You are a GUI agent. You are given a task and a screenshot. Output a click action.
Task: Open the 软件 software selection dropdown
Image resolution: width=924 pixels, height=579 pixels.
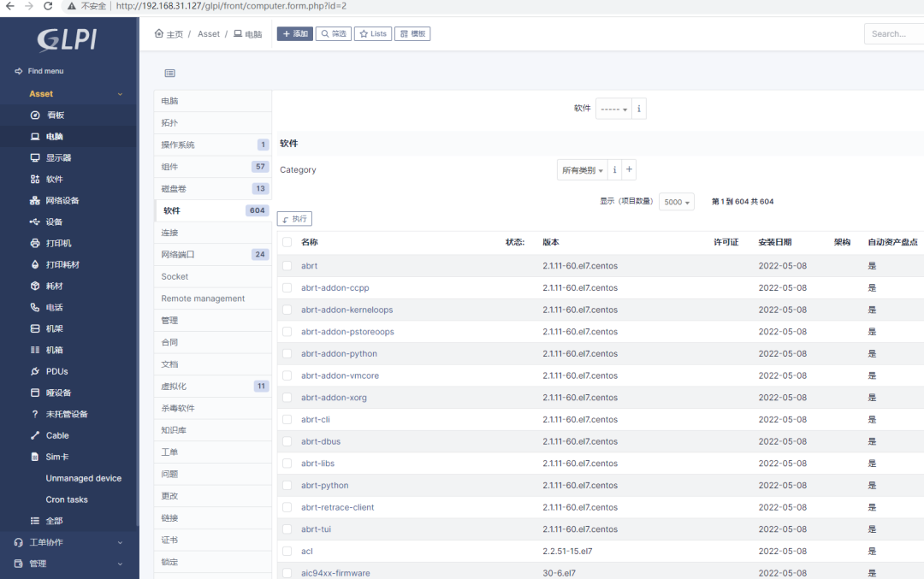click(x=613, y=109)
